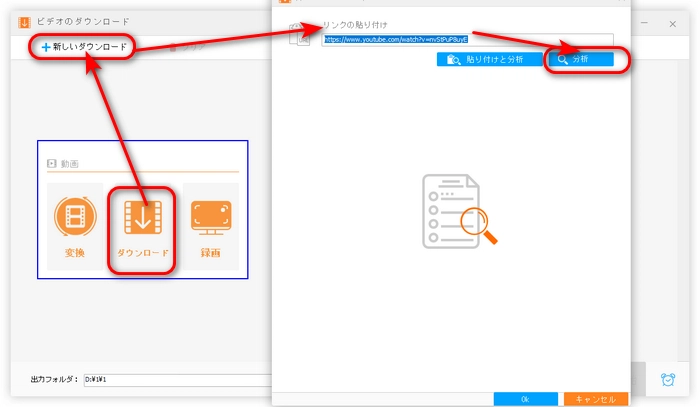
Task: Click the link paste (リンクの貼り付け) label
Action: click(x=354, y=25)
